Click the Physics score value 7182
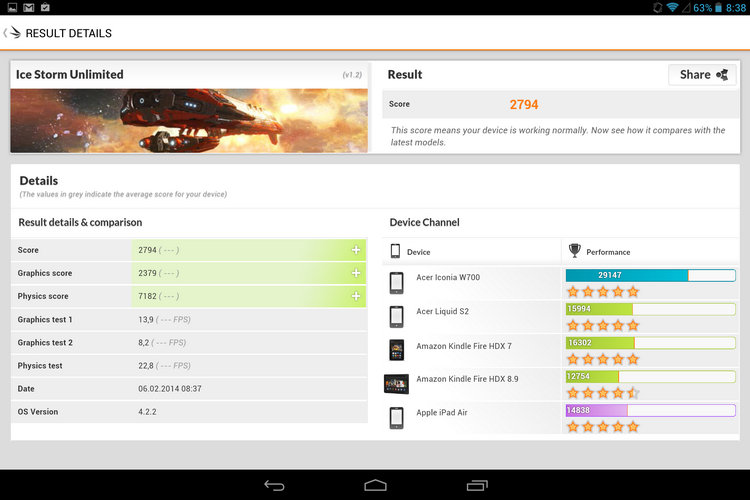This screenshot has width=750, height=500. [x=147, y=296]
